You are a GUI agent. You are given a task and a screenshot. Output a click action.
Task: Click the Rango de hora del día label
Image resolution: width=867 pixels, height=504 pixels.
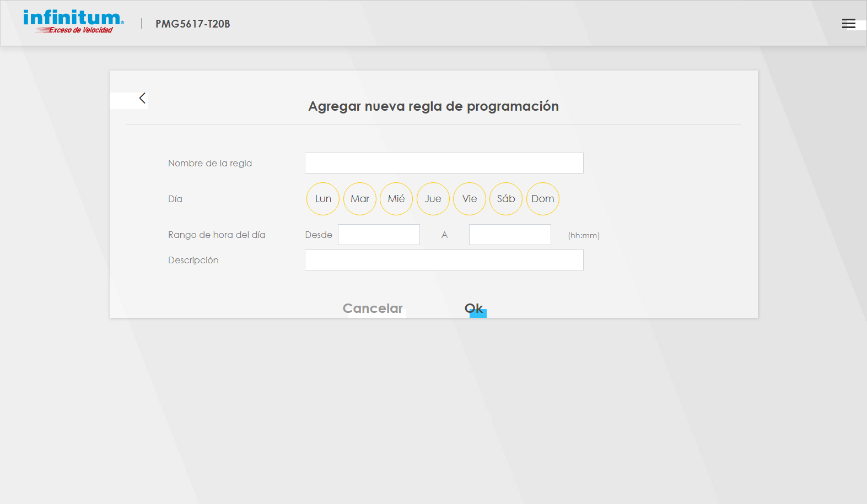(x=217, y=235)
